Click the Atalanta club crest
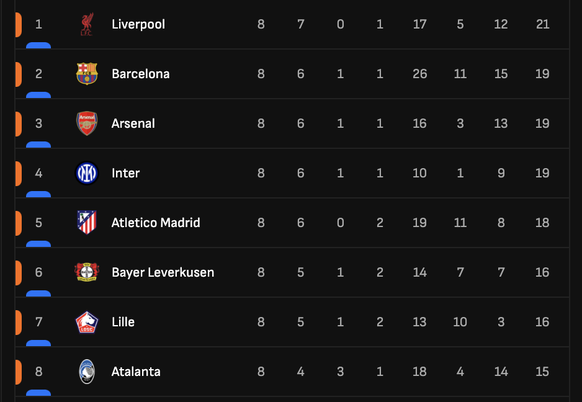Viewport: 582px width, 402px height. (x=87, y=372)
